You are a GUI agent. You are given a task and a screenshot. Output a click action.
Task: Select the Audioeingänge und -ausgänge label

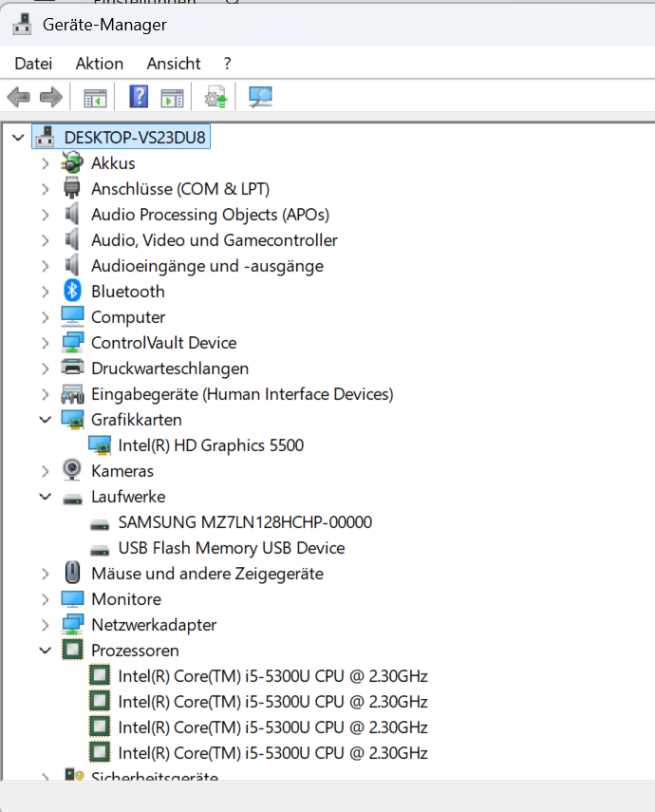(x=207, y=266)
